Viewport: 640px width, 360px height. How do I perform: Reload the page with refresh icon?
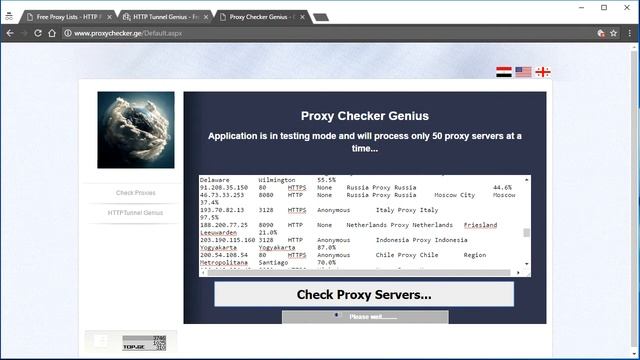pyautogui.click(x=38, y=33)
